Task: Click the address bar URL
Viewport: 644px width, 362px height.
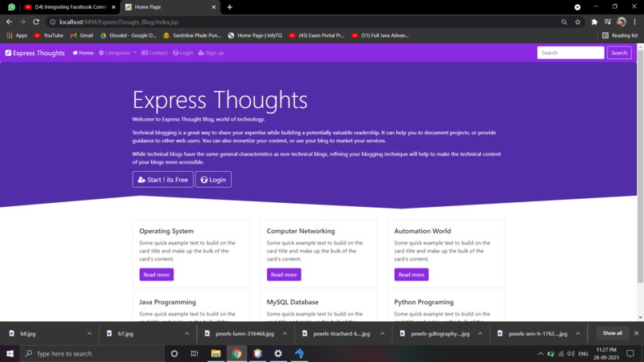Action: [119, 22]
